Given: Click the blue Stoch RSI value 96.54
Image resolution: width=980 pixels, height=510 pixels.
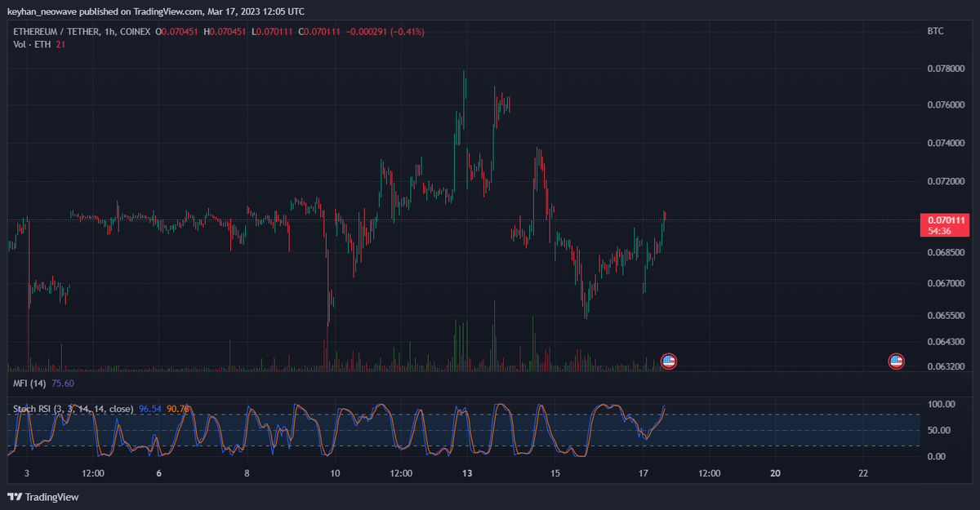Looking at the screenshot, I should (x=150, y=408).
